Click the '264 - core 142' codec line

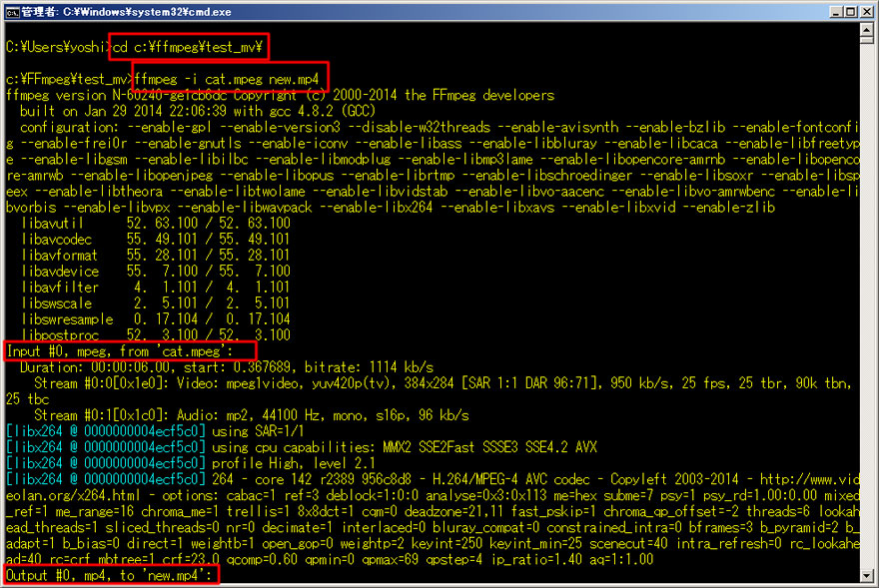coord(433,479)
